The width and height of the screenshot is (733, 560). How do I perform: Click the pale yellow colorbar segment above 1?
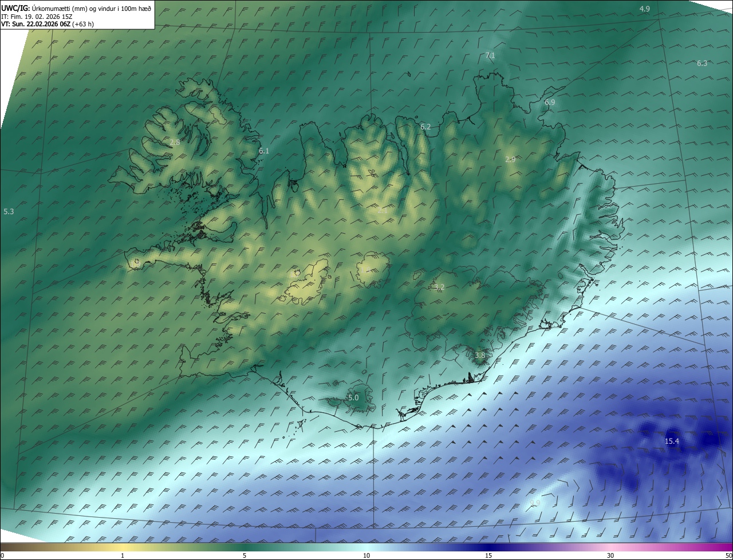point(123,547)
